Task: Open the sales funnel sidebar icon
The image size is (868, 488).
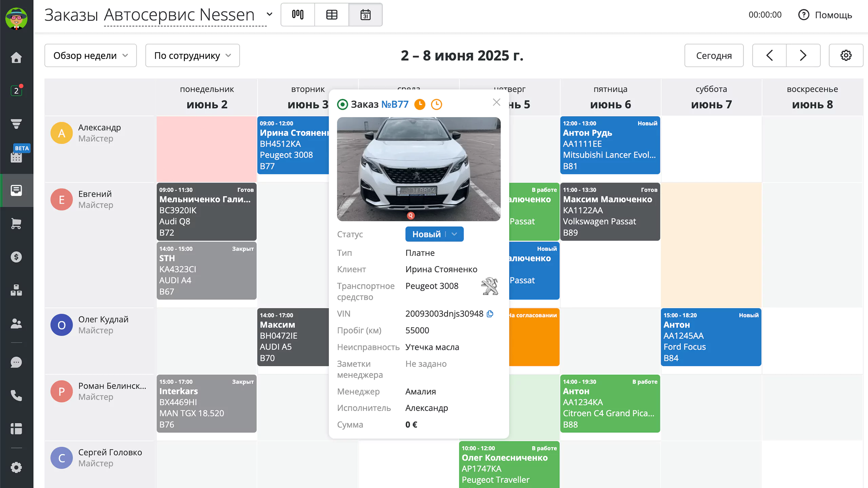Action: pos(16,124)
